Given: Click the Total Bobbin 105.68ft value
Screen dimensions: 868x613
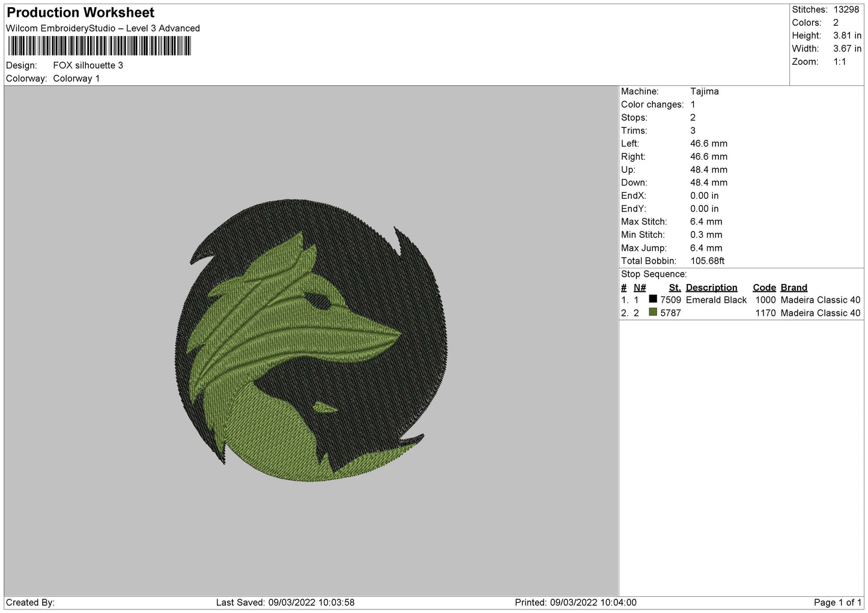Looking at the screenshot, I should (x=707, y=261).
